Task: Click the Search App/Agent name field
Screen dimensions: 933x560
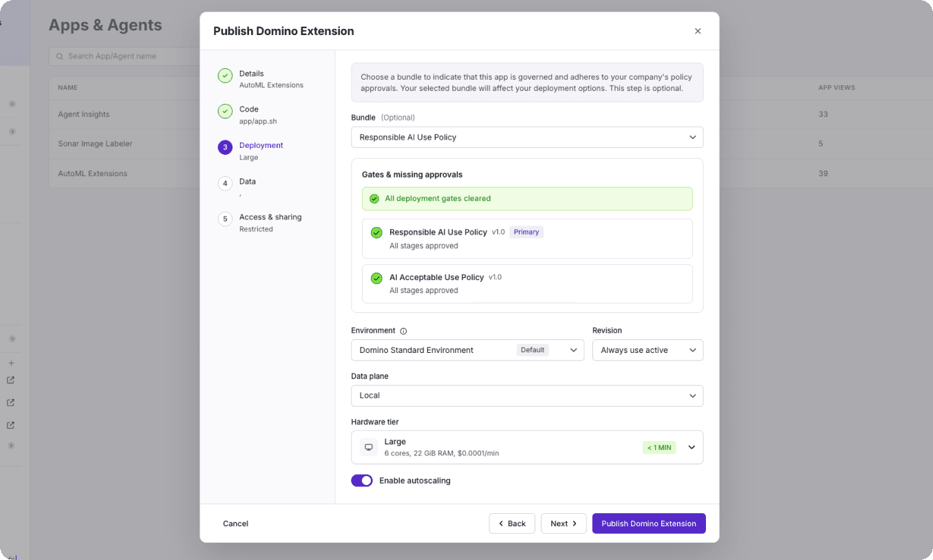Action: coord(124,56)
